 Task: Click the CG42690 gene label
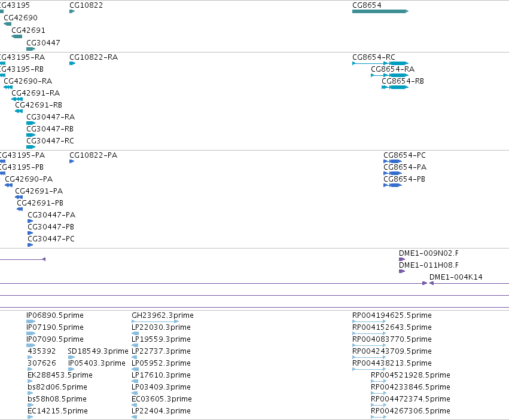click(20, 17)
